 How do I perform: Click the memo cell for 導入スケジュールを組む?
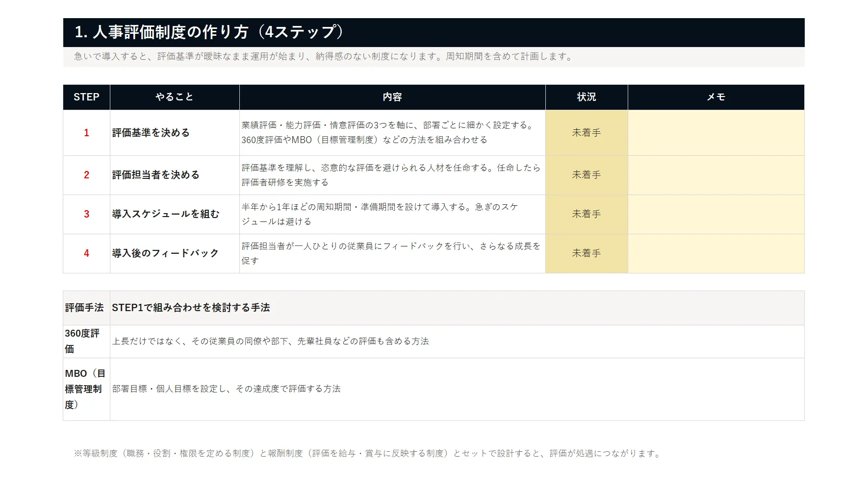point(716,214)
